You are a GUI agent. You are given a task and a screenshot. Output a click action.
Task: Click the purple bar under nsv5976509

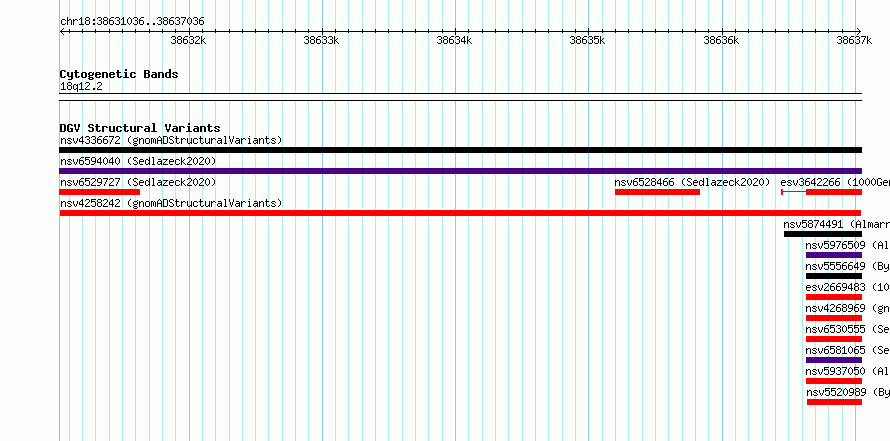coord(834,255)
